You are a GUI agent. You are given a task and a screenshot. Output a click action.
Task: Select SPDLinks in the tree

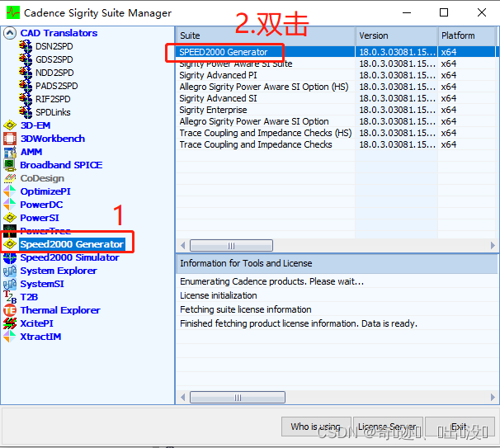pyautogui.click(x=53, y=112)
